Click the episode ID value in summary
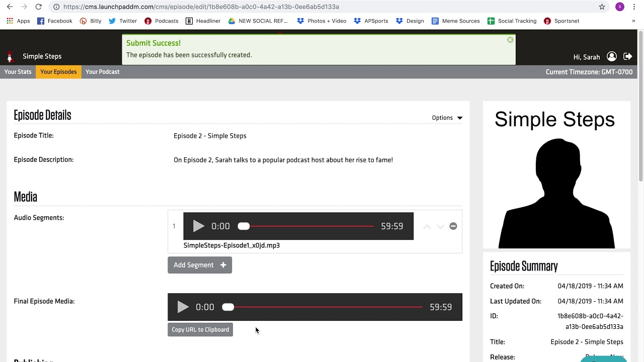 (590, 321)
